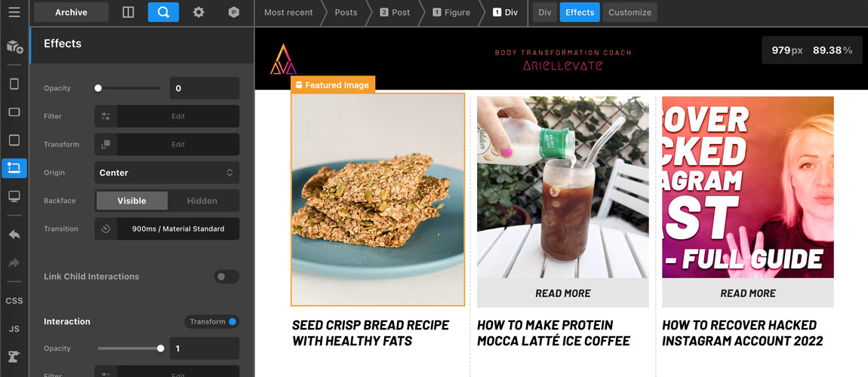This screenshot has height=377, width=868.
Task: Switch to desktop monitor preview icon
Action: click(14, 196)
